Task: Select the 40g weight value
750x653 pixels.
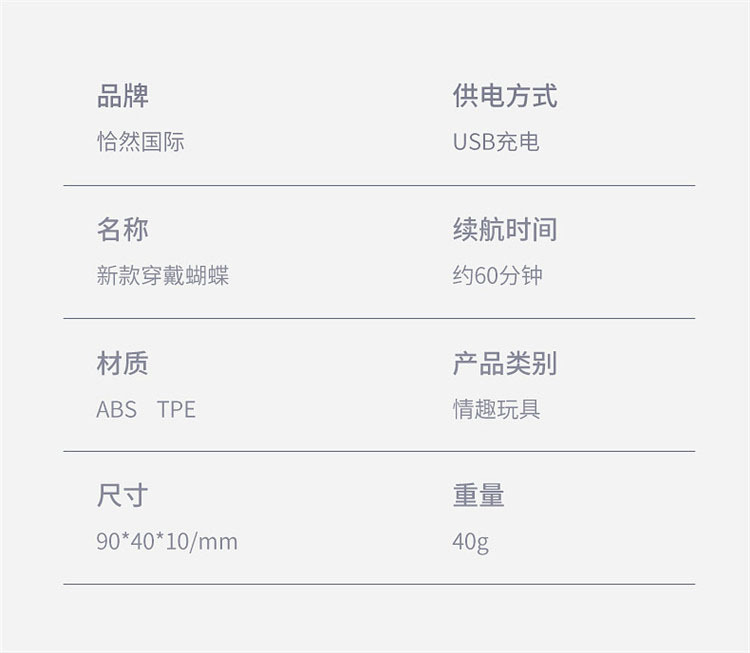Action: click(x=470, y=542)
